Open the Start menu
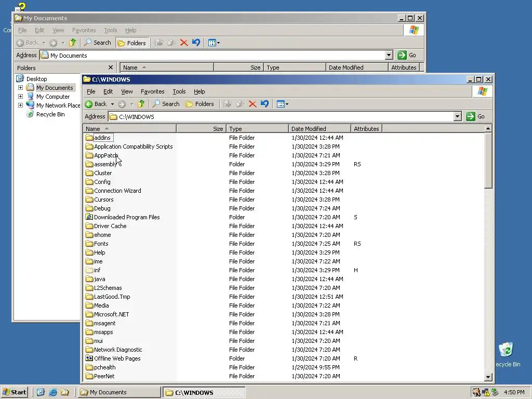Image resolution: width=532 pixels, height=399 pixels. [14, 392]
